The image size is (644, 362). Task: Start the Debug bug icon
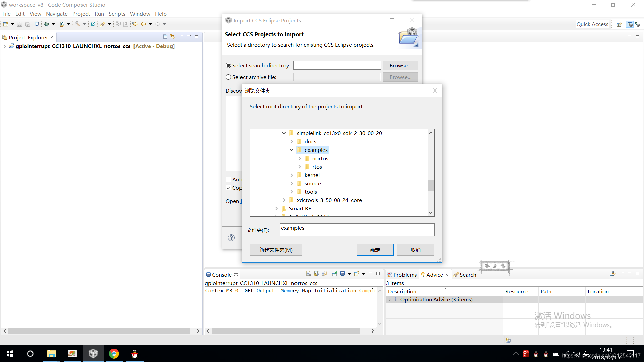(47, 24)
